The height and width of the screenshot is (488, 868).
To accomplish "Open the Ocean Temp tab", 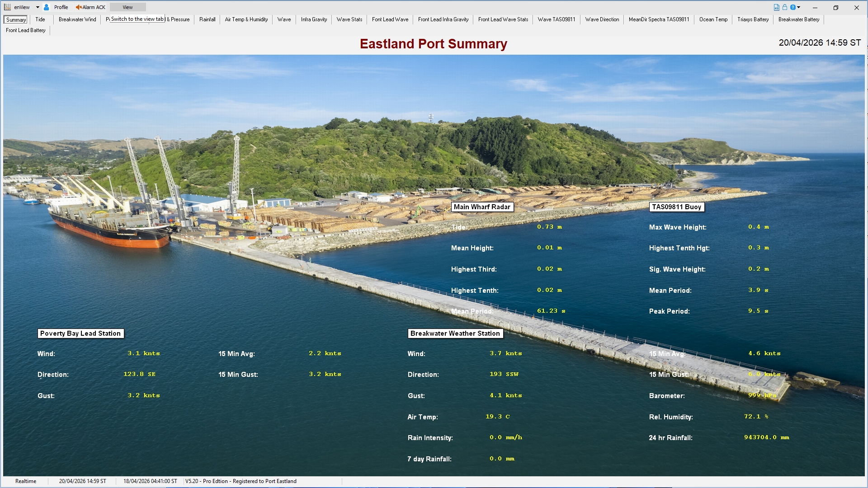I will click(713, 19).
